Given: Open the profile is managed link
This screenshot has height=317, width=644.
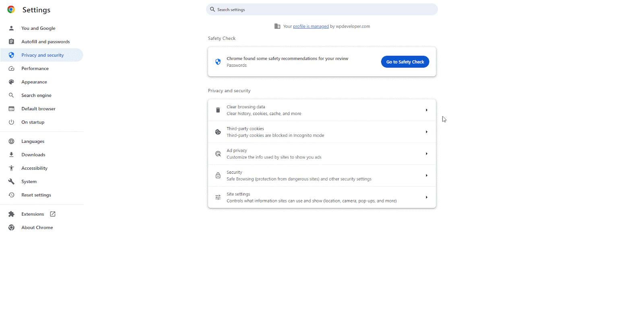Looking at the screenshot, I should pos(311,26).
